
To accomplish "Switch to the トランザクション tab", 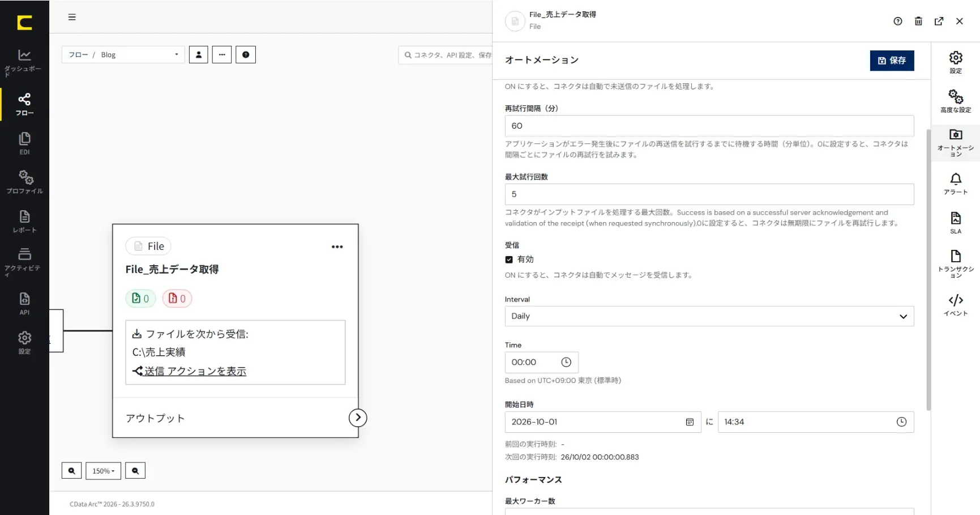I will tap(956, 264).
